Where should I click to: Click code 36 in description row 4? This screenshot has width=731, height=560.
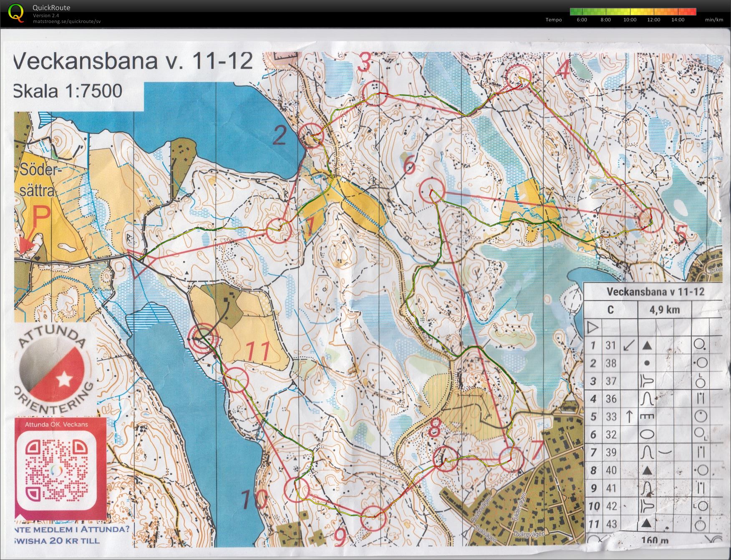pos(611,399)
